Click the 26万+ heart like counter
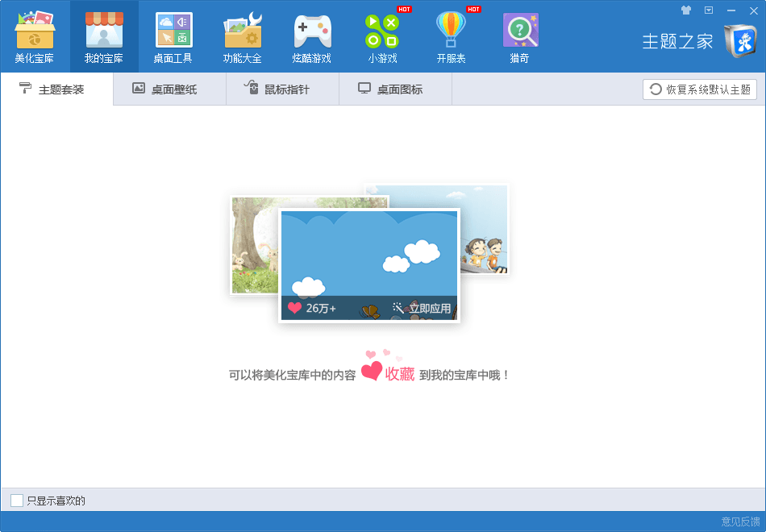This screenshot has height=532, width=766. pyautogui.click(x=312, y=308)
